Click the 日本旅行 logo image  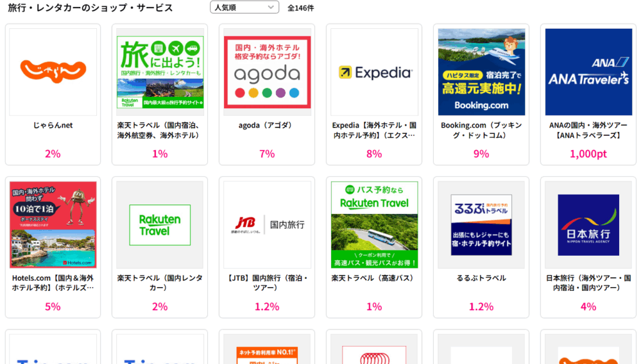[x=588, y=225]
